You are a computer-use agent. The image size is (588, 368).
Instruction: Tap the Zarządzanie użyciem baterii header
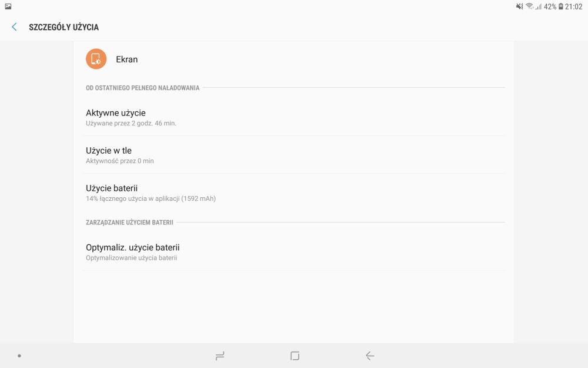[129, 223]
